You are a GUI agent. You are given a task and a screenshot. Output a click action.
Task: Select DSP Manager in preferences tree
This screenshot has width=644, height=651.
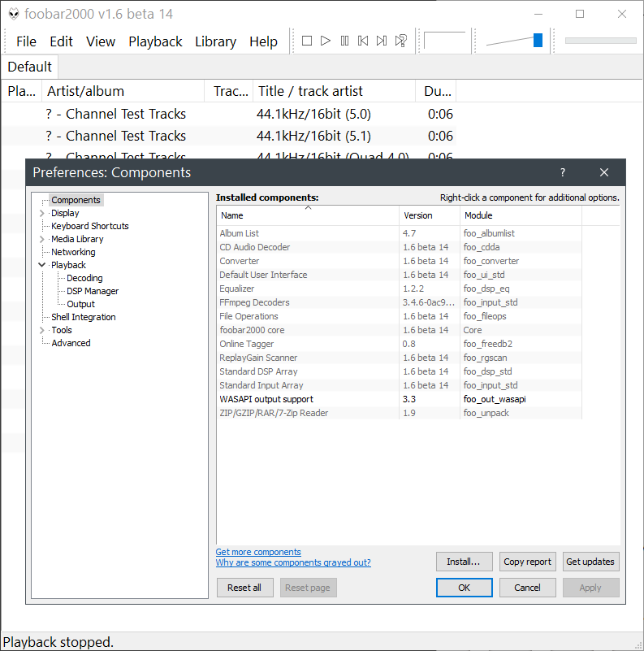pos(93,291)
